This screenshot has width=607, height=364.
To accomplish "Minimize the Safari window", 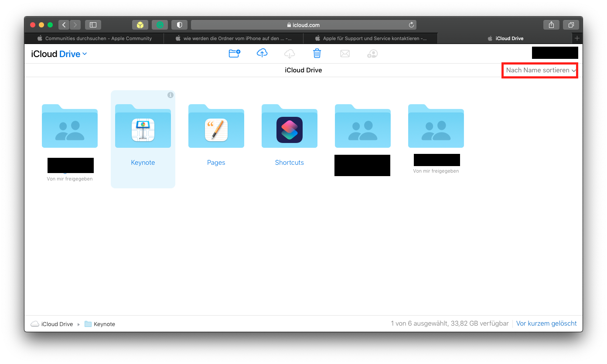I will click(x=41, y=25).
